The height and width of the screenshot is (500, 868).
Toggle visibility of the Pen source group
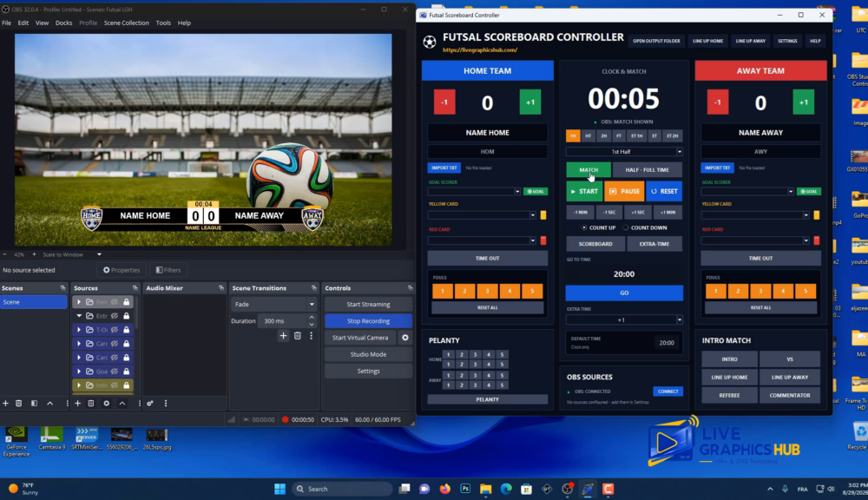coord(115,302)
